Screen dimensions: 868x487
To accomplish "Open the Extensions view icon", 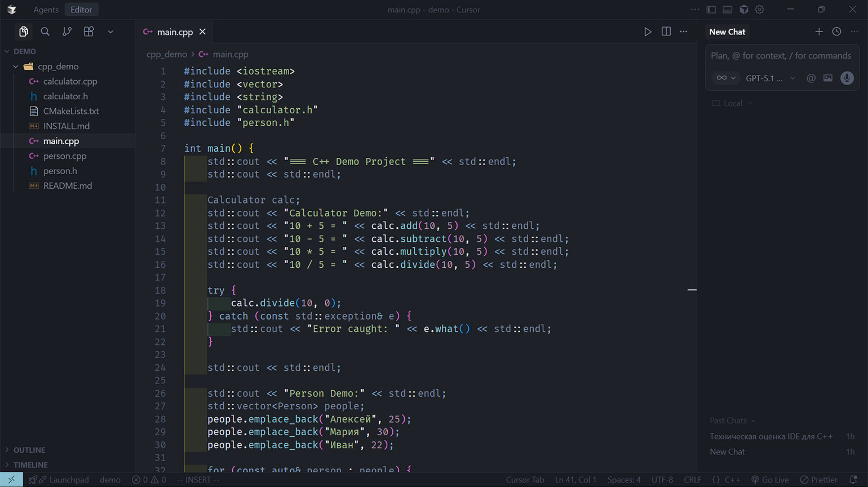I will click(88, 32).
